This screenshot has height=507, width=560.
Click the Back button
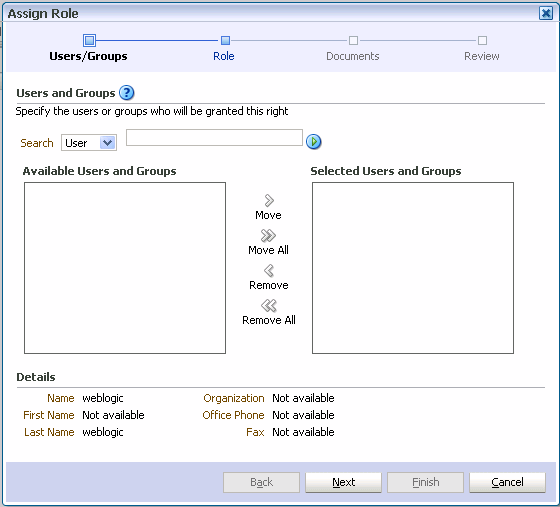point(261,482)
